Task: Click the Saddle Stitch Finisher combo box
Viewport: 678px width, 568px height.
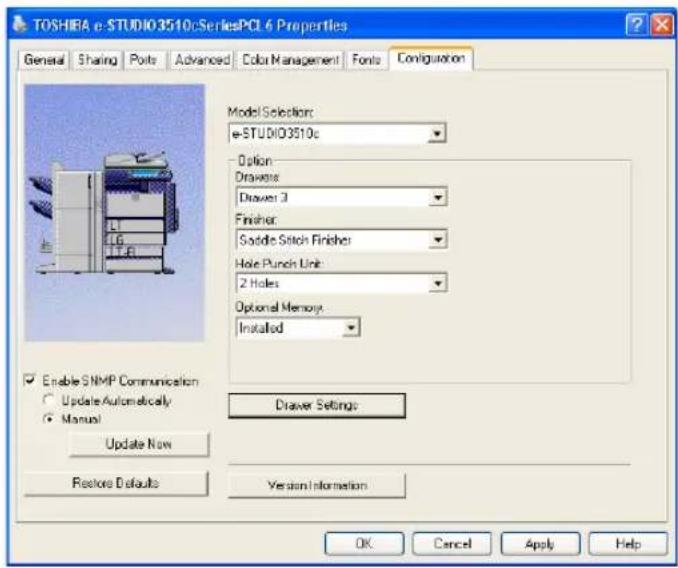Action: [341, 240]
